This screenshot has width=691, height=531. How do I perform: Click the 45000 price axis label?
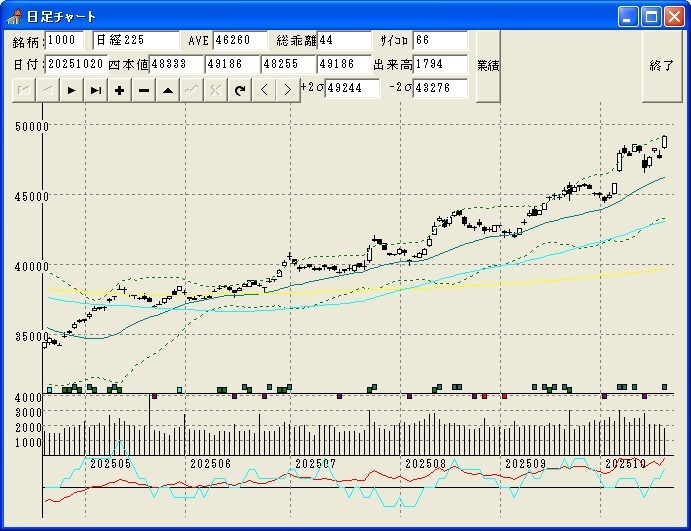[x=32, y=197]
